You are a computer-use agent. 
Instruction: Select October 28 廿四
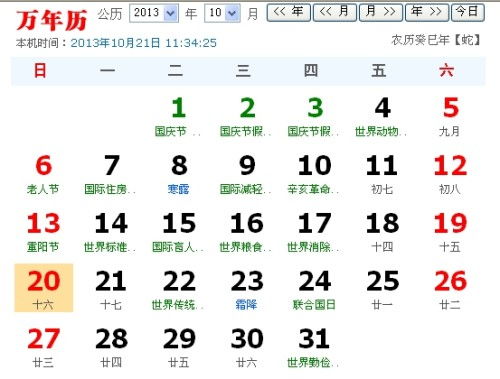(111, 347)
